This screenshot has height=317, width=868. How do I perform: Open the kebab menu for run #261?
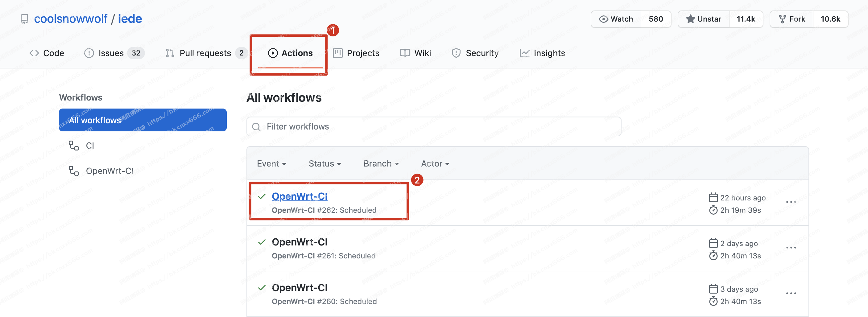791,248
